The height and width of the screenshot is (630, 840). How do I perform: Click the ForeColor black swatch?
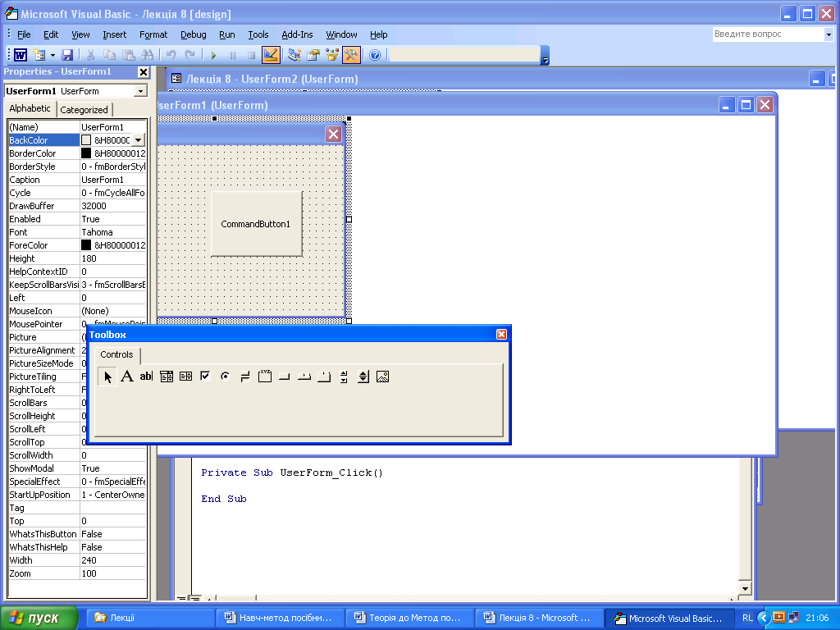pyautogui.click(x=86, y=245)
